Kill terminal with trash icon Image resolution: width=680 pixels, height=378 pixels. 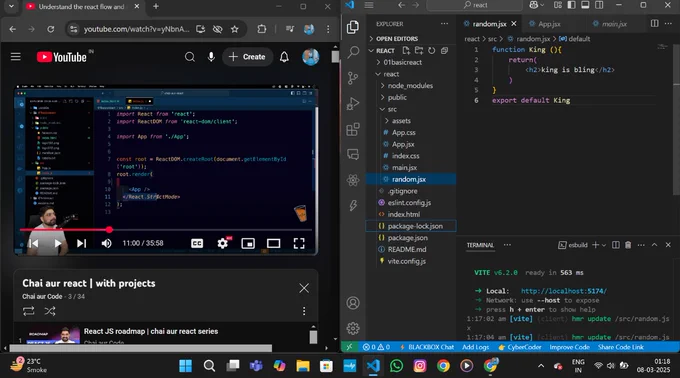[628, 245]
